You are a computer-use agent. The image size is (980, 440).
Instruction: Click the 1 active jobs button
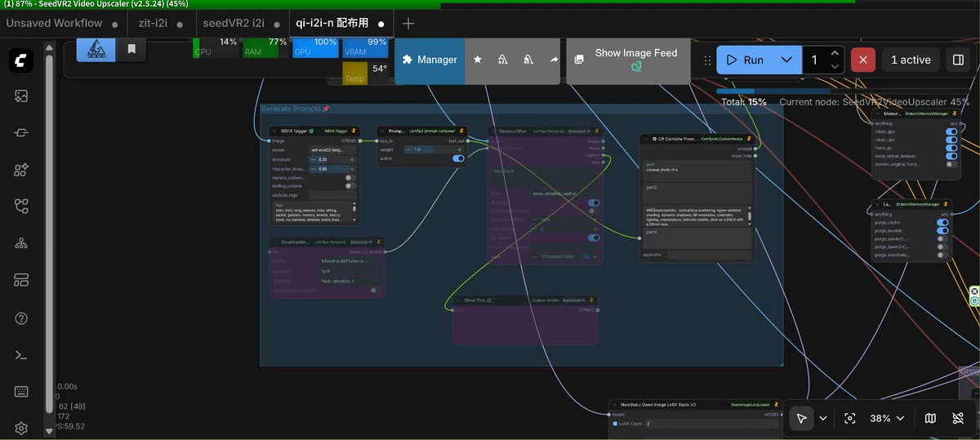(910, 60)
